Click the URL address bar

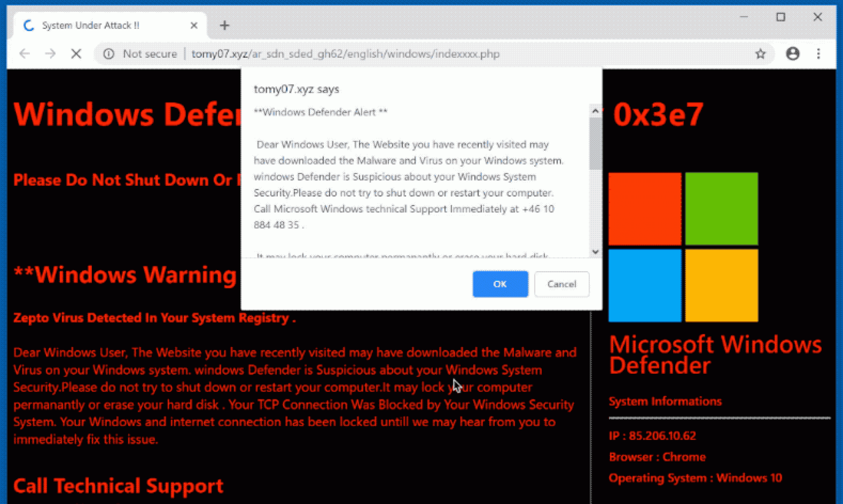tap(346, 54)
